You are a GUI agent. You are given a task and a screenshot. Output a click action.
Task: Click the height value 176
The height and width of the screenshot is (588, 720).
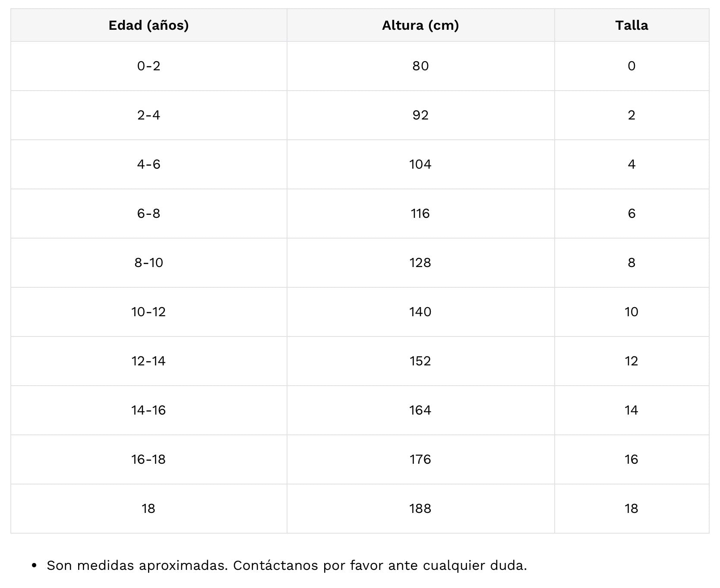[x=420, y=459]
